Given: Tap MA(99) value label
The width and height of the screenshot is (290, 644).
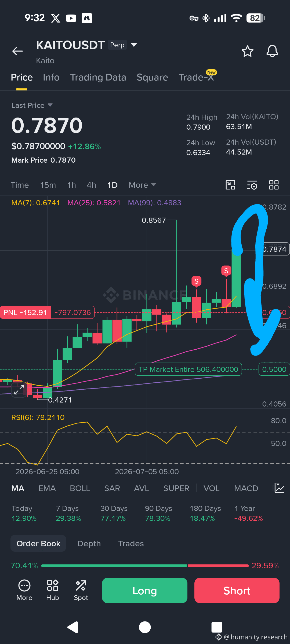Looking at the screenshot, I should pos(154,203).
